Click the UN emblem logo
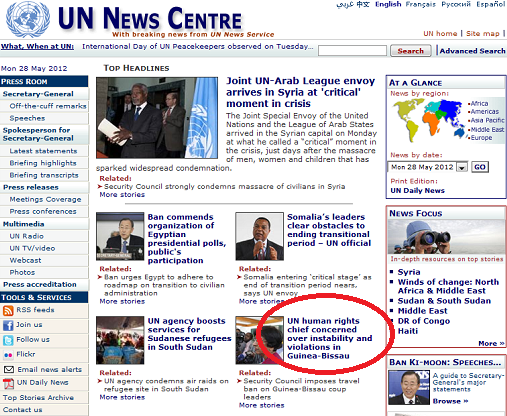The width and height of the screenshot is (507, 416). 28,19
